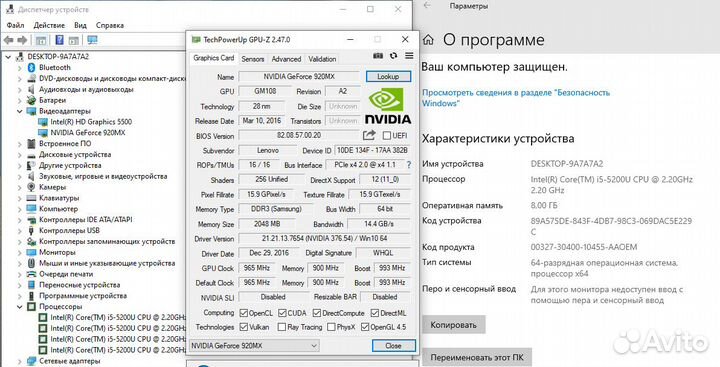Click show/hide console tree toolbar icon

(41, 40)
